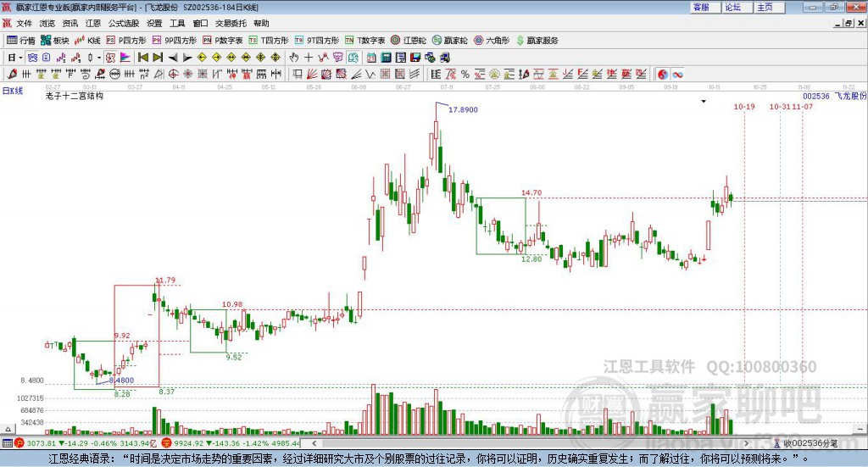Click the 收002536分笔 status button
The width and height of the screenshot is (868, 467).
[x=805, y=443]
